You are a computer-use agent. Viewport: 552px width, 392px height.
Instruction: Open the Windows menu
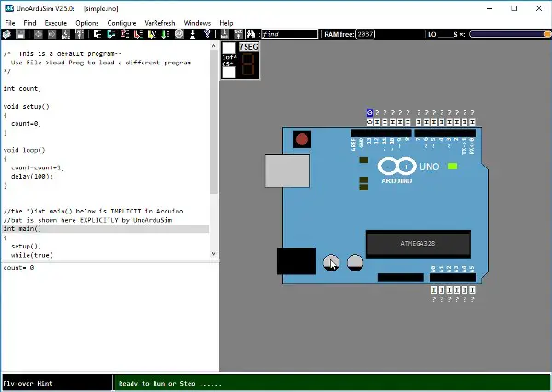tap(197, 23)
